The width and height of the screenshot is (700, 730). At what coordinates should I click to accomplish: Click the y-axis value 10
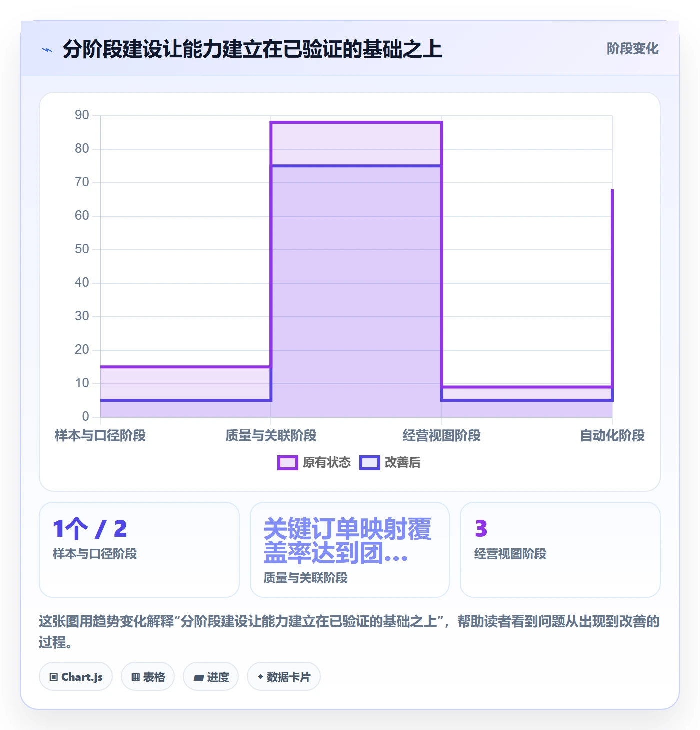82,383
